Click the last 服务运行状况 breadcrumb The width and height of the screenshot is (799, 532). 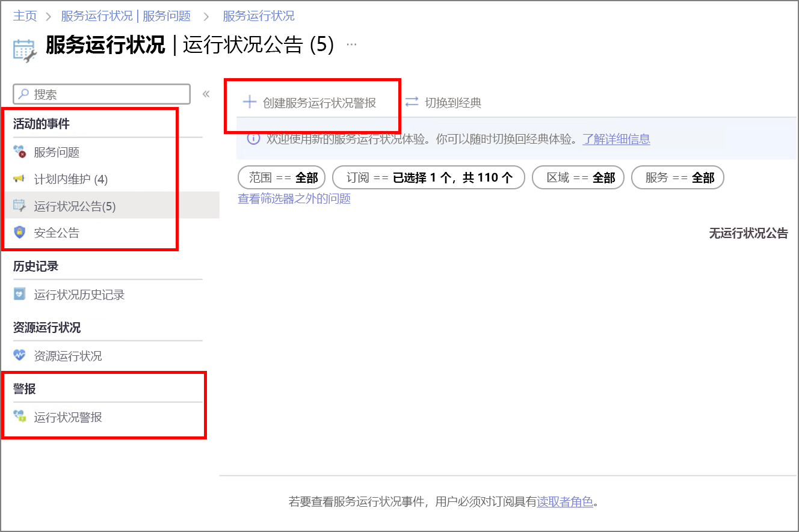[x=259, y=16]
